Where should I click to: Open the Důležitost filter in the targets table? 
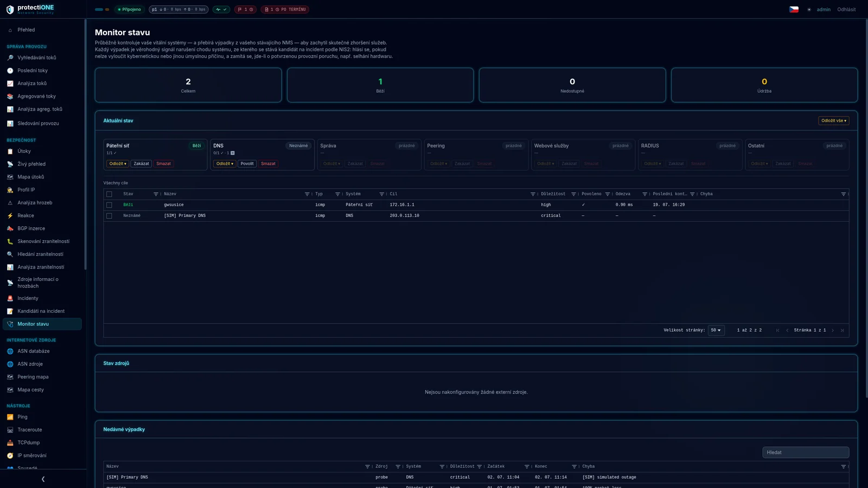[573, 194]
